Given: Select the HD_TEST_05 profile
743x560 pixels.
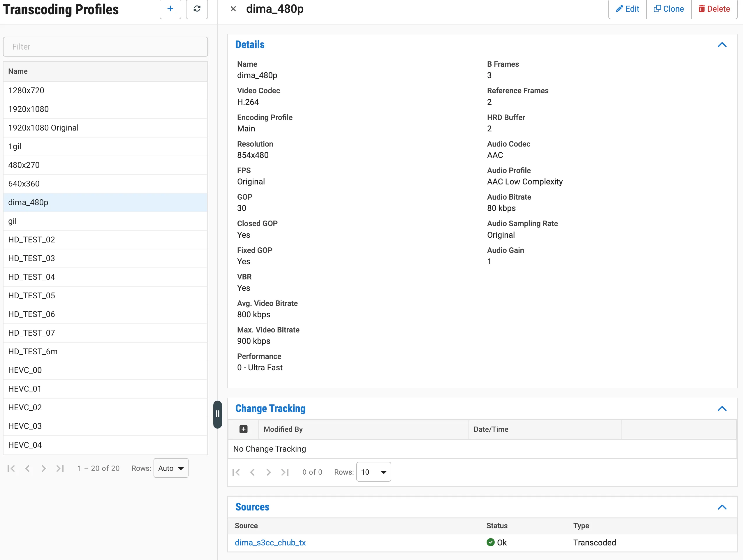Looking at the screenshot, I should (105, 296).
